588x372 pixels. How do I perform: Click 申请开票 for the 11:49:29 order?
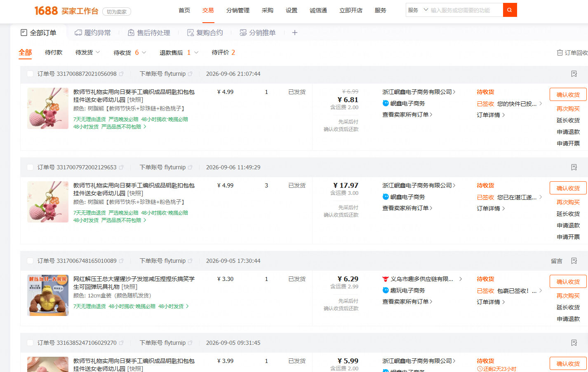tap(568, 237)
